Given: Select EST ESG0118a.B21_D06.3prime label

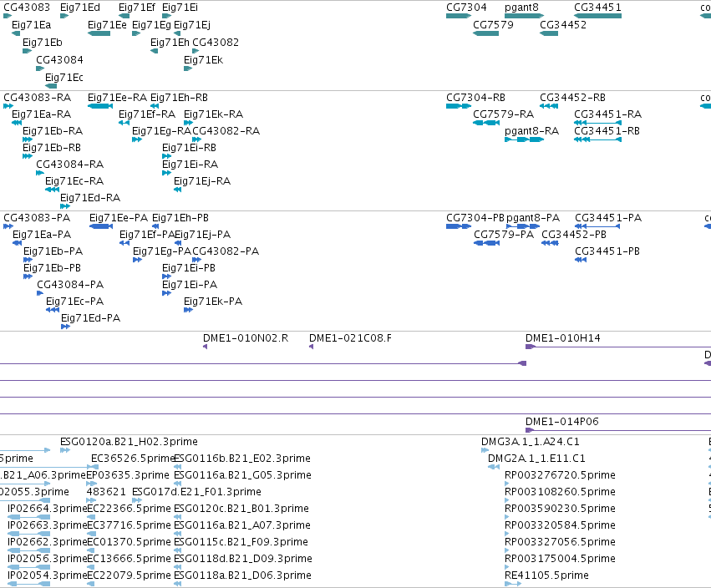Looking at the screenshot, I should coord(242,575).
